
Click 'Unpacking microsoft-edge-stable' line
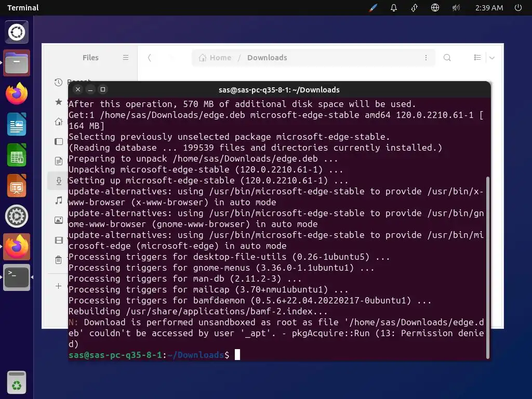click(206, 170)
